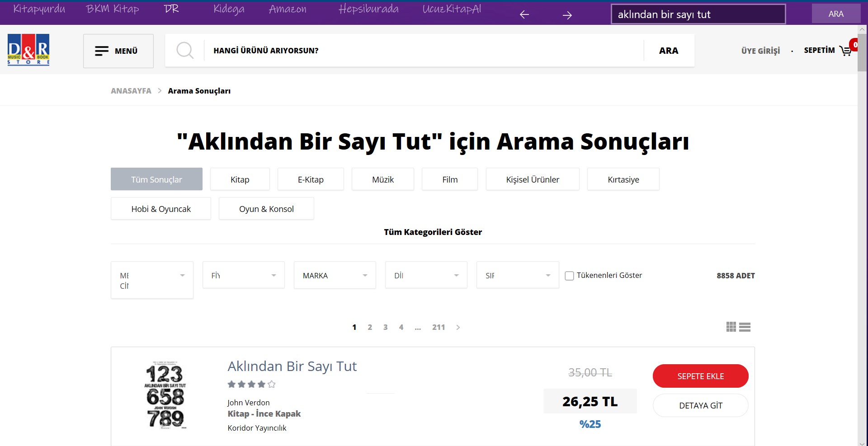Filter results by Kırtasiye category
The image size is (868, 446).
pyautogui.click(x=623, y=179)
